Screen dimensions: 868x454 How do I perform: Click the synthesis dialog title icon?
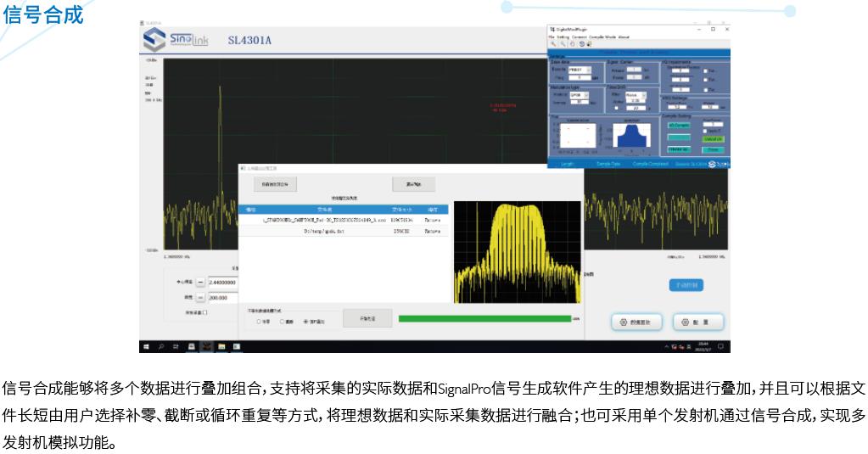click(x=243, y=168)
